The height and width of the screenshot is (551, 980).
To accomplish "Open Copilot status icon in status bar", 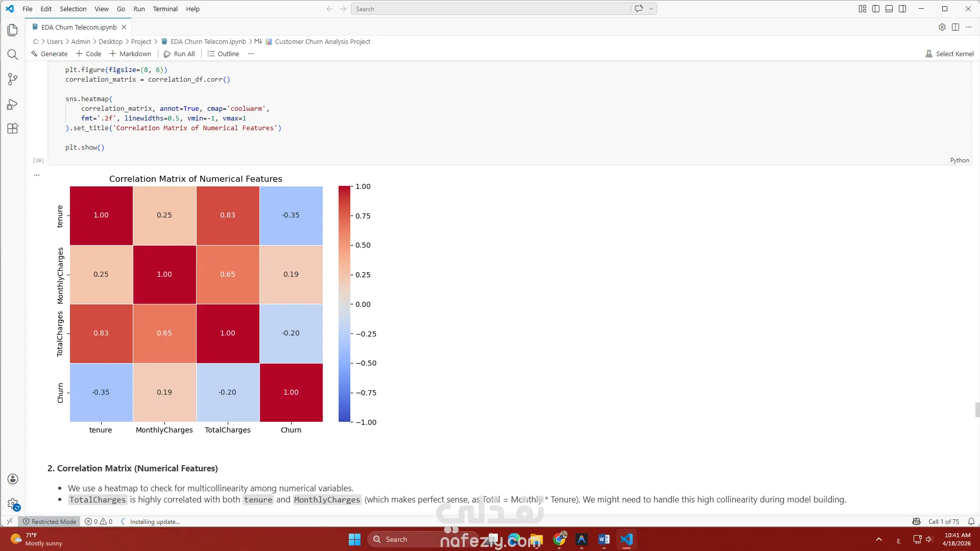I will 916,521.
